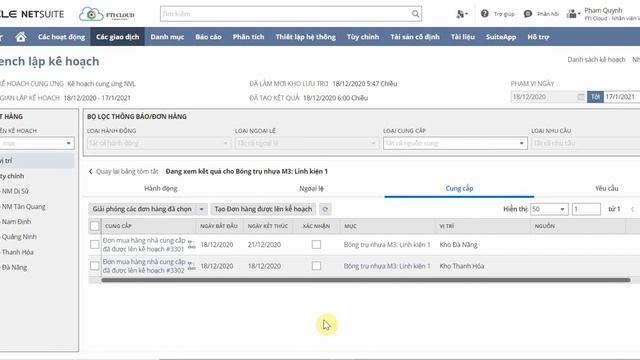Open the left panel item filter dropdown
The height and width of the screenshot is (360, 640).
[37, 143]
